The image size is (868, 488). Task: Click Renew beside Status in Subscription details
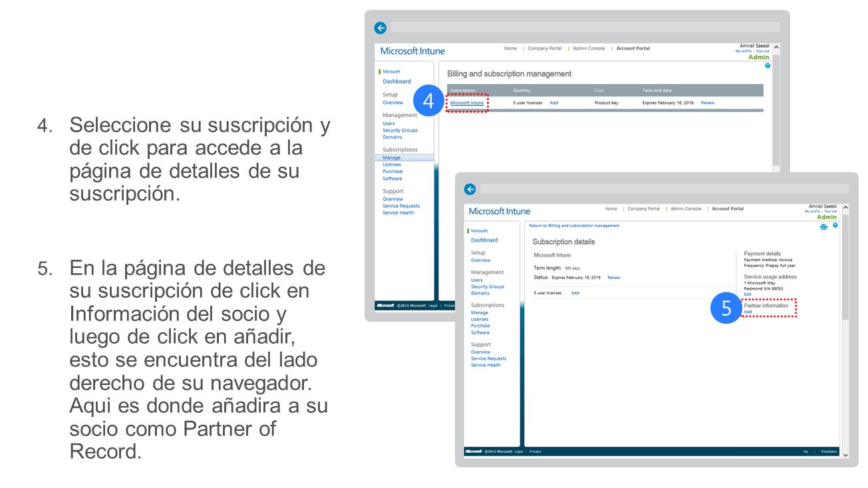coord(614,277)
